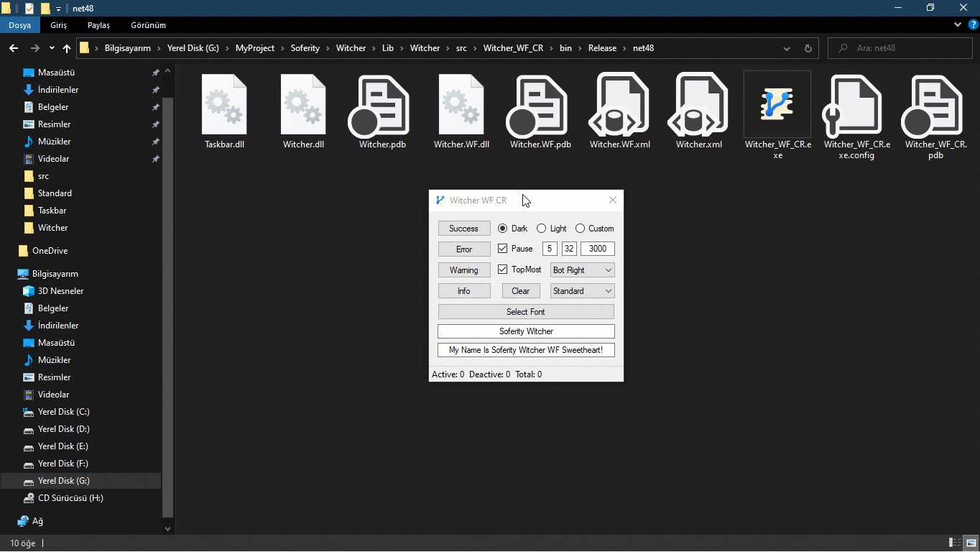Toggle the TopMost checkbox

click(x=502, y=270)
